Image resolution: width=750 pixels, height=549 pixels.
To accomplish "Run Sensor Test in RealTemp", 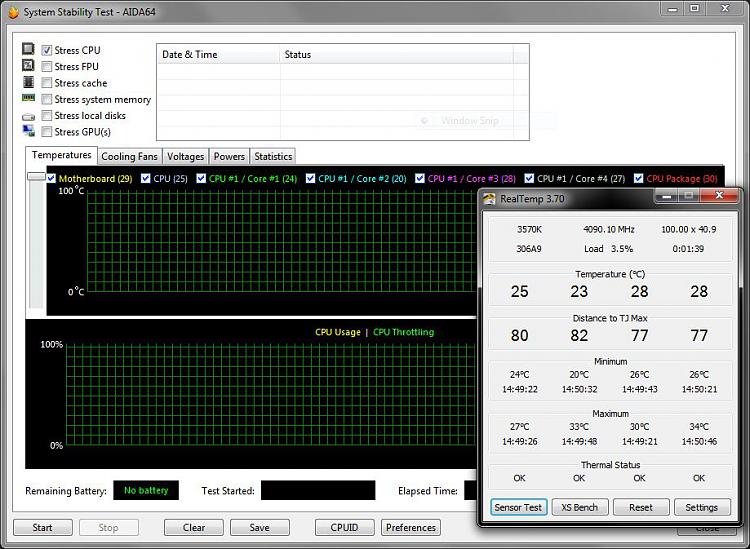I will [518, 507].
